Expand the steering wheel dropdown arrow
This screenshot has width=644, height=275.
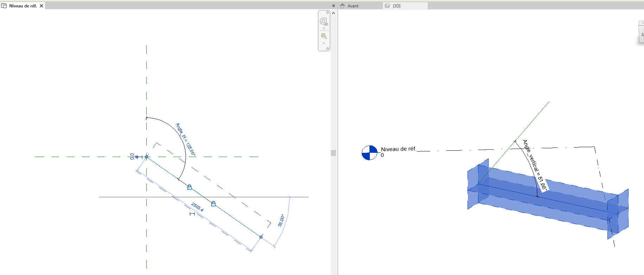click(x=324, y=29)
